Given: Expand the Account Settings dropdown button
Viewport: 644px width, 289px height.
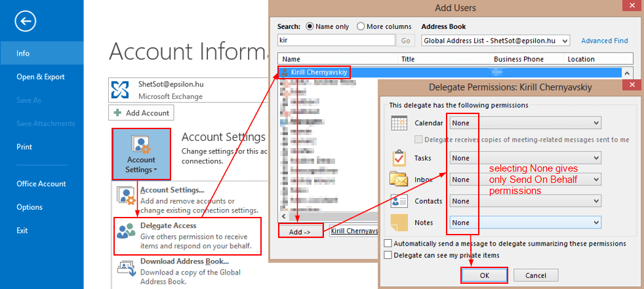Looking at the screenshot, I should pyautogui.click(x=141, y=155).
